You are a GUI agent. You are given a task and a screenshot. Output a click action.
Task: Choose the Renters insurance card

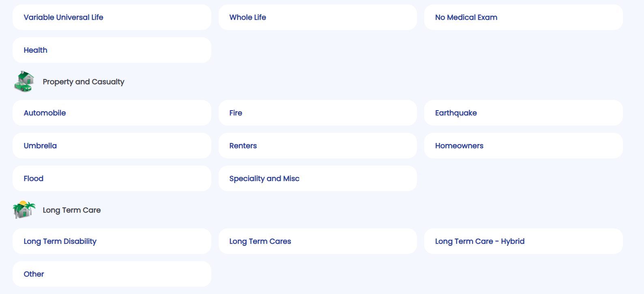point(317,146)
